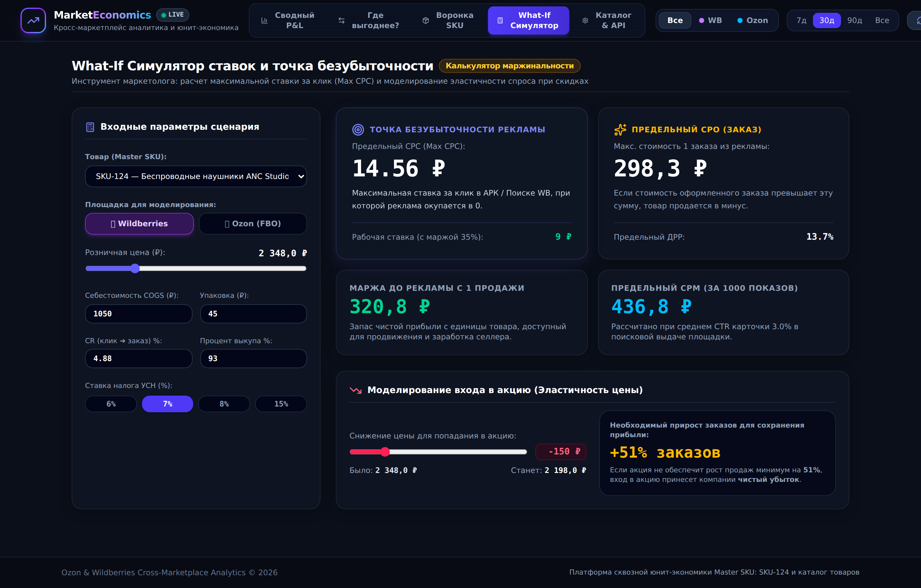Filter data by Ozon marketplace

pyautogui.click(x=753, y=20)
